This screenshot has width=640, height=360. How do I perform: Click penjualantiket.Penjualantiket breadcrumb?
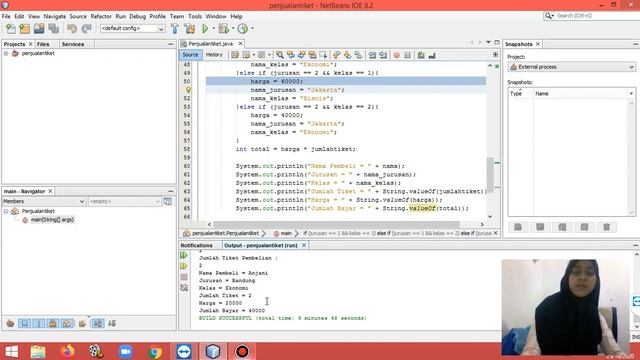click(225, 233)
